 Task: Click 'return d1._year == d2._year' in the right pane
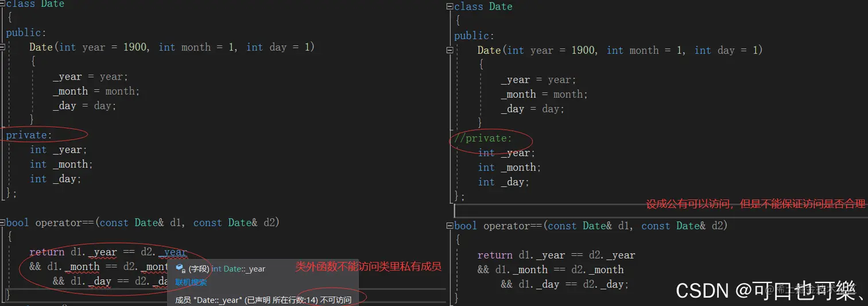click(556, 255)
